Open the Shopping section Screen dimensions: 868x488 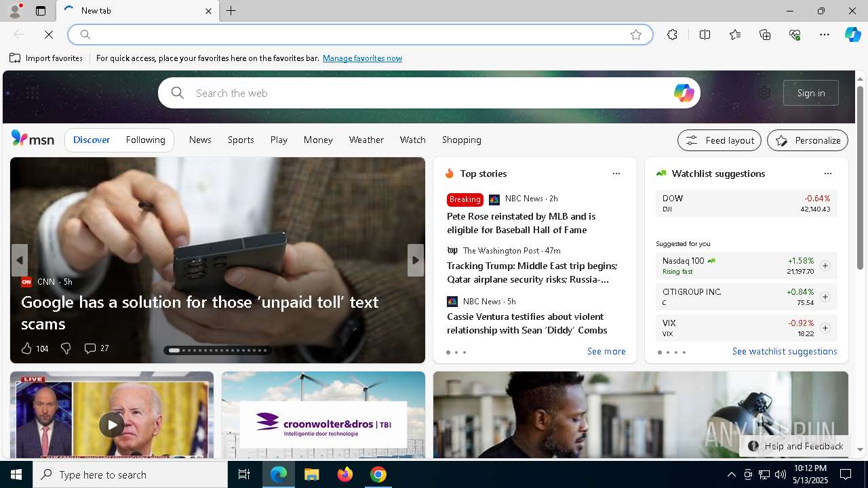point(462,140)
